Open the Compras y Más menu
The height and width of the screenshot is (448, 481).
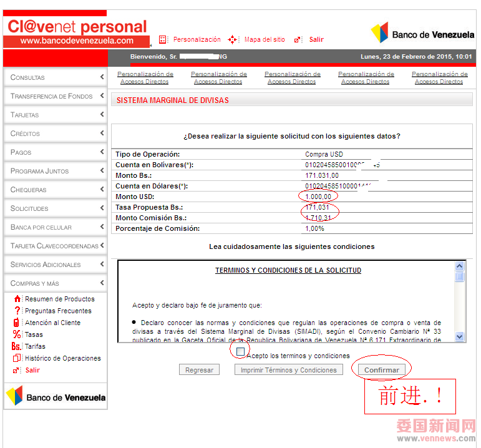point(56,283)
